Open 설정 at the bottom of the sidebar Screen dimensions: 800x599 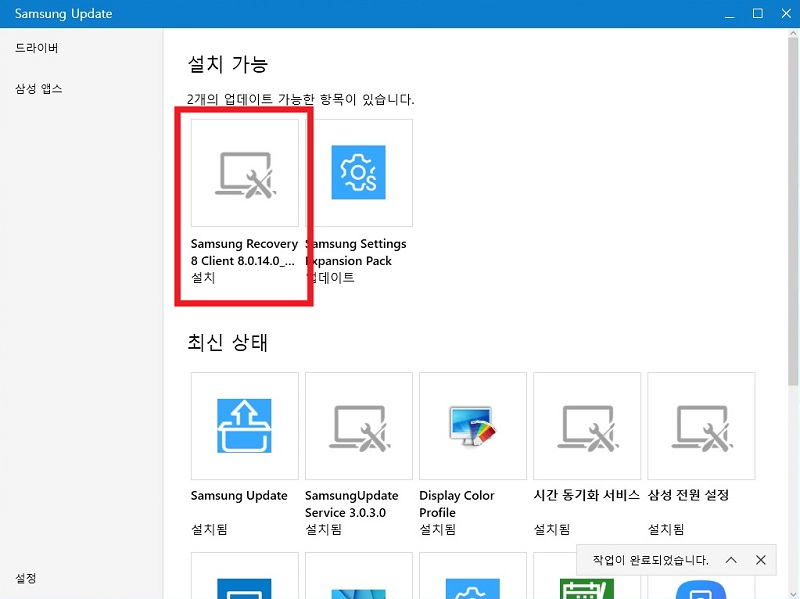(26, 578)
